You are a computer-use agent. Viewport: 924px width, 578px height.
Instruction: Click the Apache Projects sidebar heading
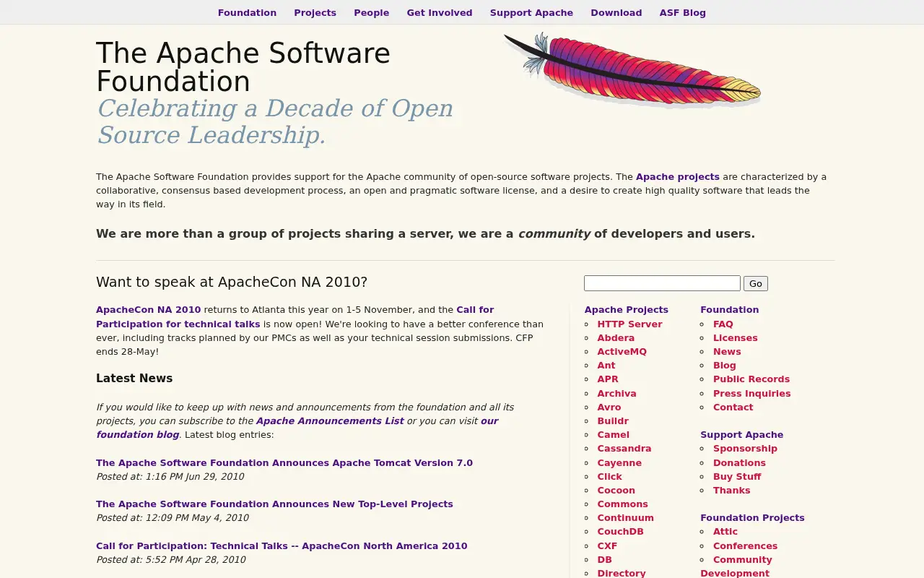pyautogui.click(x=627, y=310)
